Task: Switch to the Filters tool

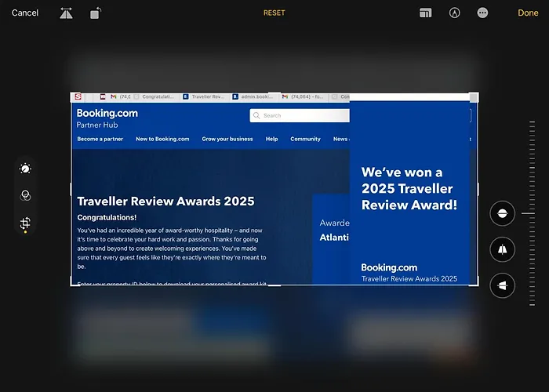Action: click(25, 196)
